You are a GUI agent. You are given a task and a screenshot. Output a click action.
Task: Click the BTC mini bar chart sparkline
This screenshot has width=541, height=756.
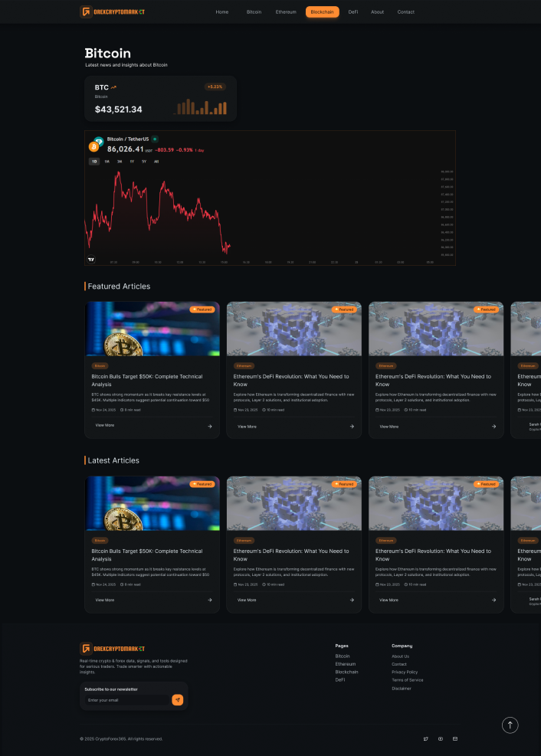(x=200, y=107)
